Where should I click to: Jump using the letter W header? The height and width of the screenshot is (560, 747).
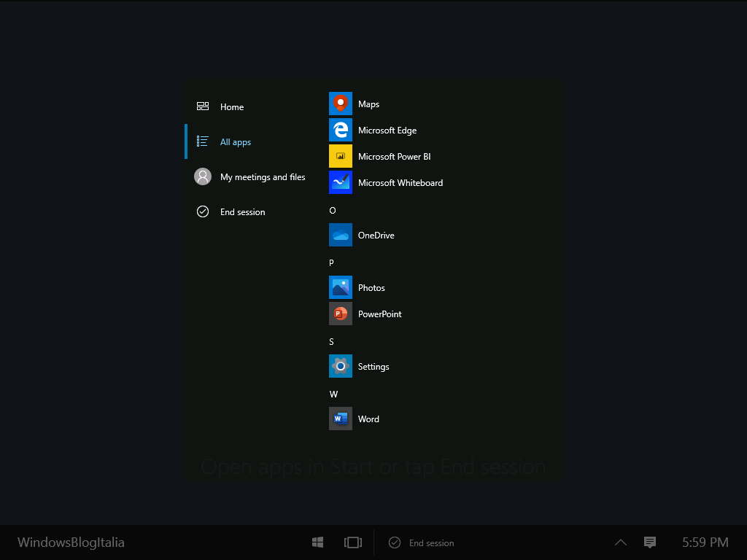[333, 394]
